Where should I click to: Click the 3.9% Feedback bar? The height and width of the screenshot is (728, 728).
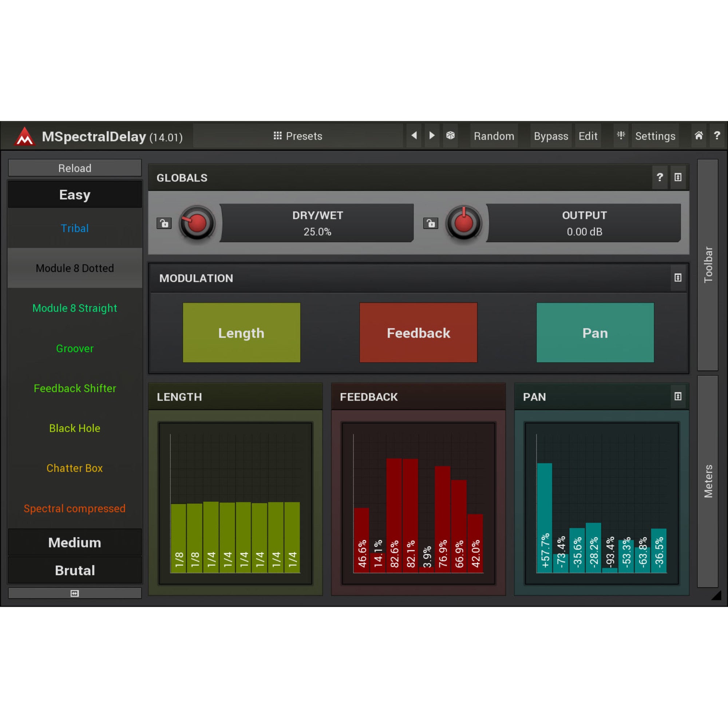click(427, 570)
